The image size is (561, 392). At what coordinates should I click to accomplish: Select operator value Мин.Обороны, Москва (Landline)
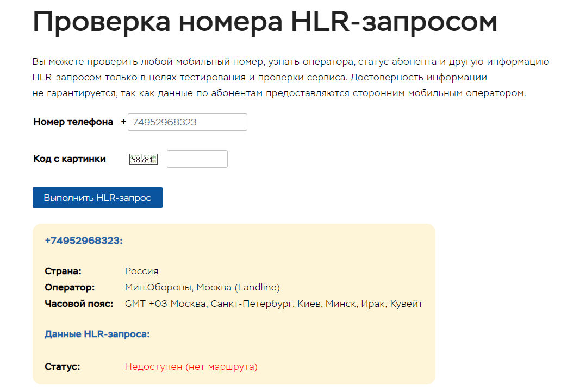[202, 287]
